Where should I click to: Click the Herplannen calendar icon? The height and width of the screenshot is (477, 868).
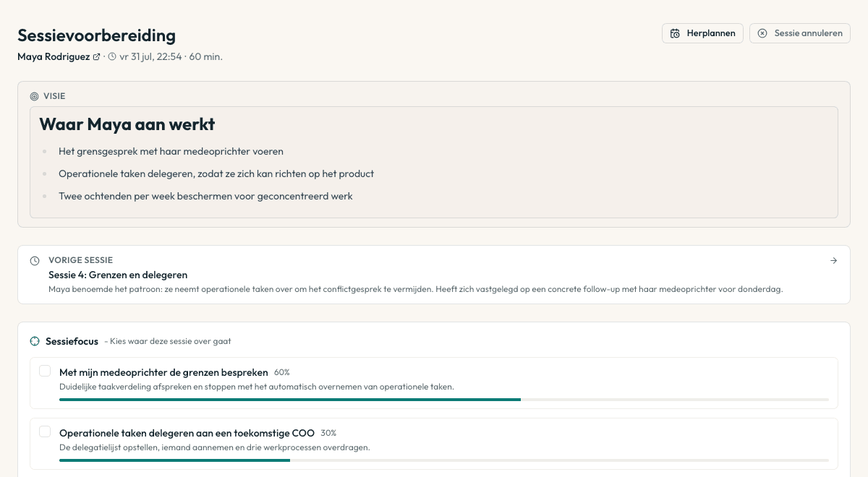click(x=675, y=33)
